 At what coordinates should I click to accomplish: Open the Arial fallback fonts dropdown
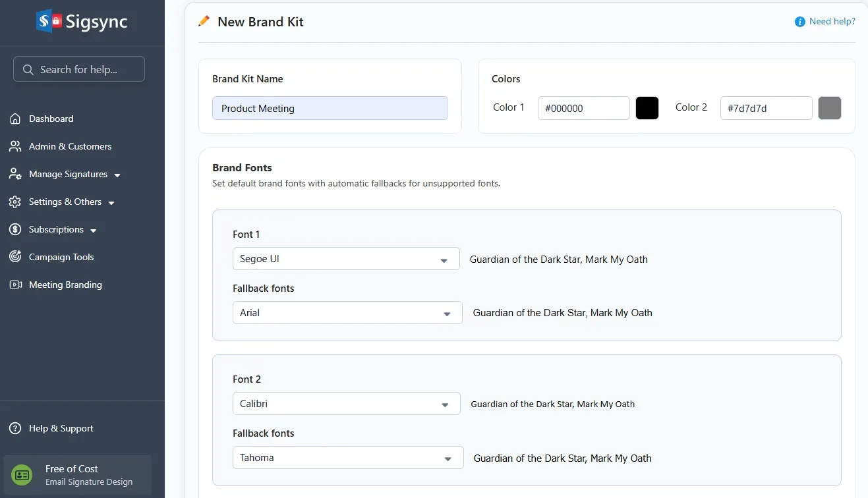(x=347, y=313)
